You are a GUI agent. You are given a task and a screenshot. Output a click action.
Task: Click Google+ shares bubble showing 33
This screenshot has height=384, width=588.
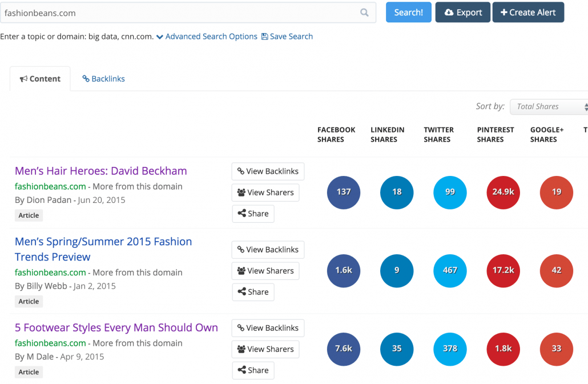[x=557, y=349]
